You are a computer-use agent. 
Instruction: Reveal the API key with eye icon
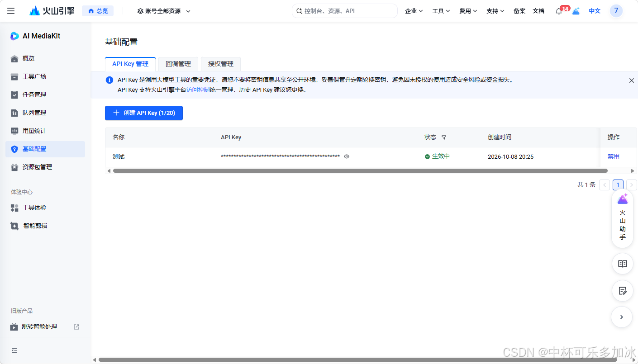coord(347,156)
